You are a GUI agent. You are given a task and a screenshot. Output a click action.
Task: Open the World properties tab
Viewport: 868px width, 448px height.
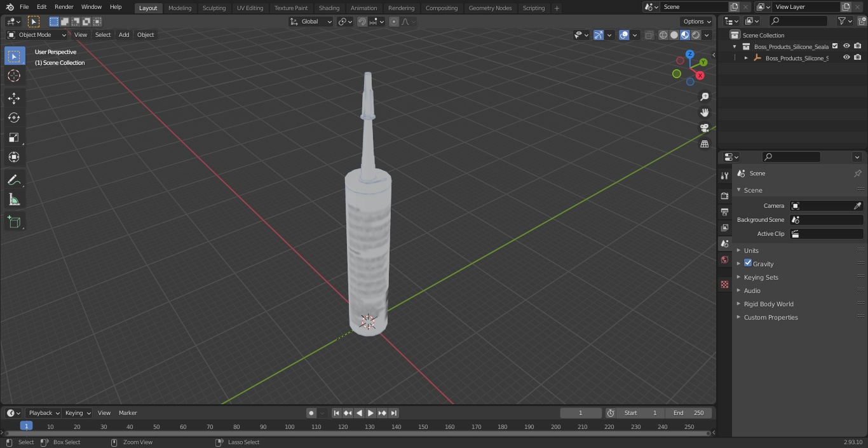coord(724,259)
